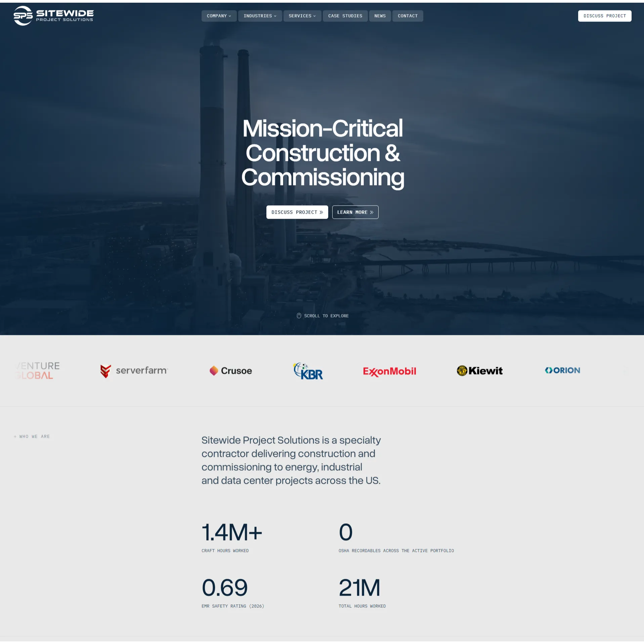This screenshot has height=644, width=644.
Task: Click the 0.69 statistic
Action: pyautogui.click(x=224, y=588)
